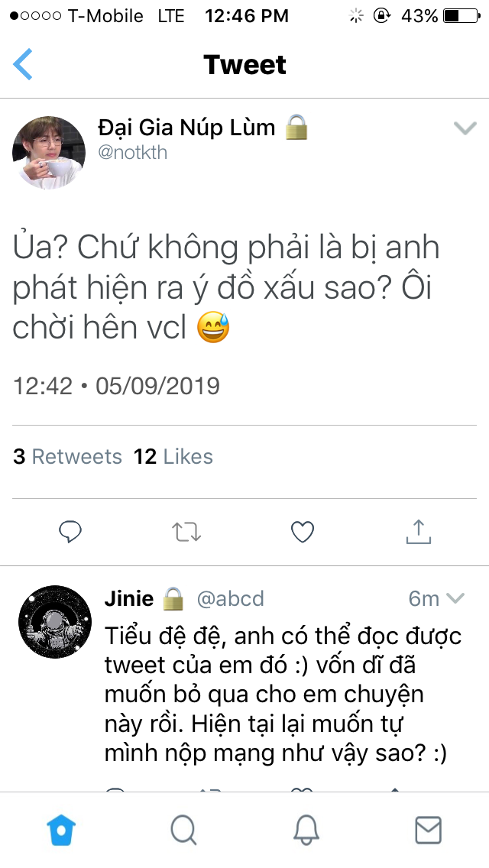Open Đại Gia Núp Lùm's profile picture
The height and width of the screenshot is (868, 489).
(48, 153)
